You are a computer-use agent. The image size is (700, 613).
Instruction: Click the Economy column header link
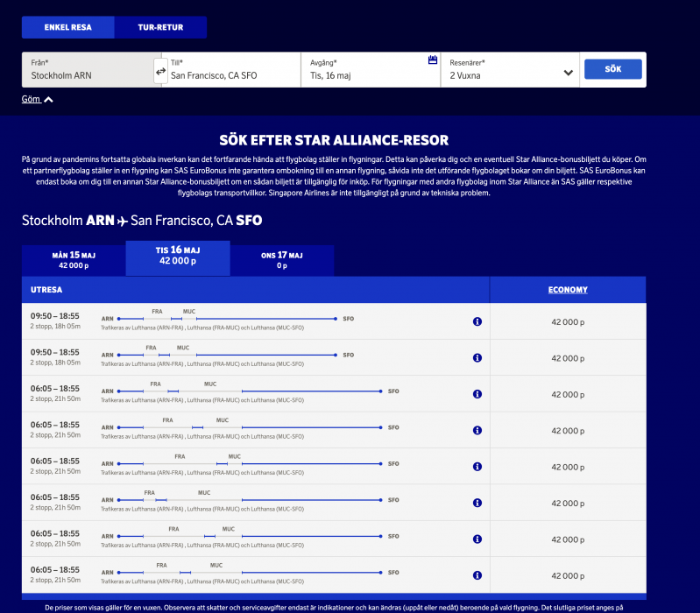click(x=568, y=290)
